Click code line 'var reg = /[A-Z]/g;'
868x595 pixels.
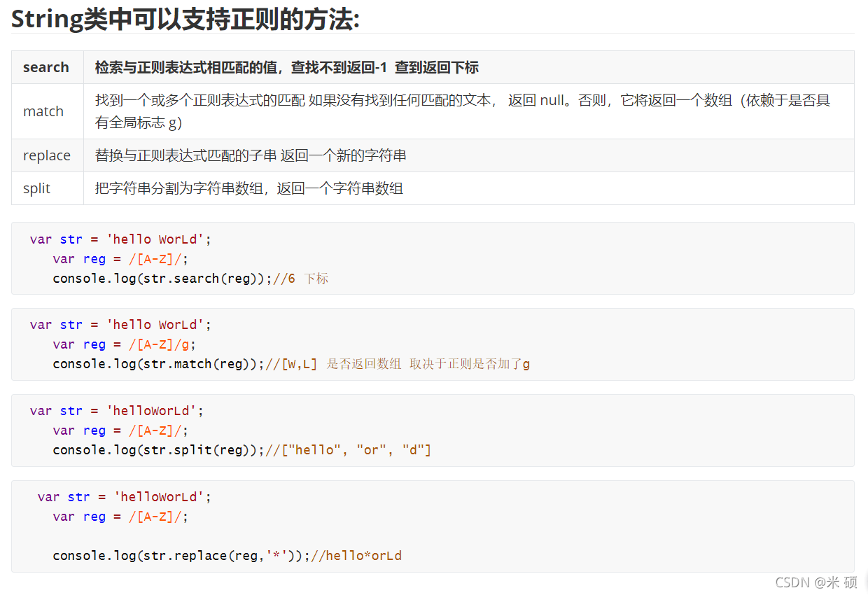[125, 344]
